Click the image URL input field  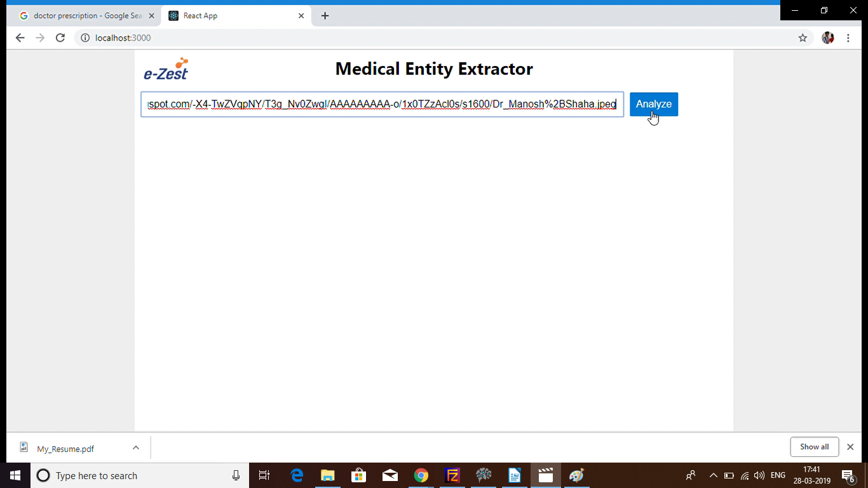[x=381, y=104]
